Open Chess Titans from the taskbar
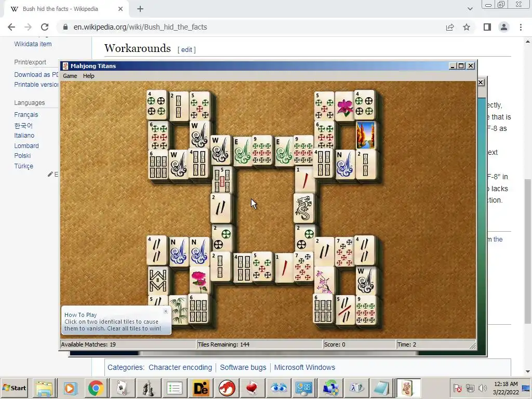The image size is (532, 399). (x=148, y=388)
